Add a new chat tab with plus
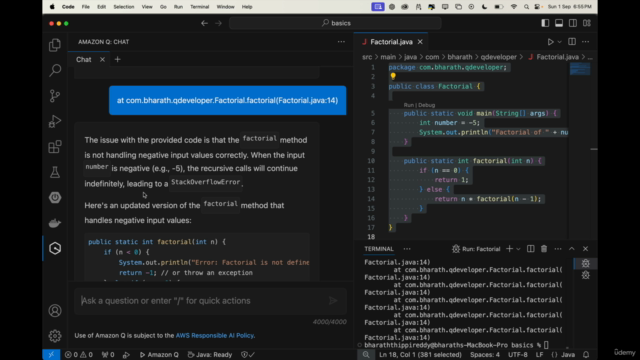The width and height of the screenshot is (640, 360). (x=118, y=60)
